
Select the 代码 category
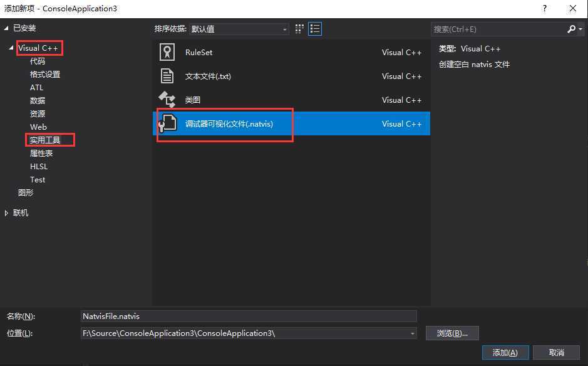point(38,61)
